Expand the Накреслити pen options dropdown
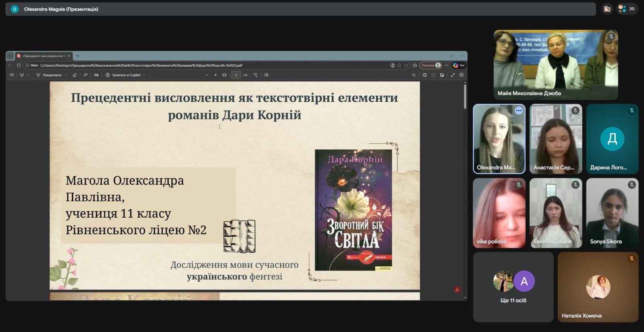This screenshot has height=332, width=644. (x=66, y=75)
